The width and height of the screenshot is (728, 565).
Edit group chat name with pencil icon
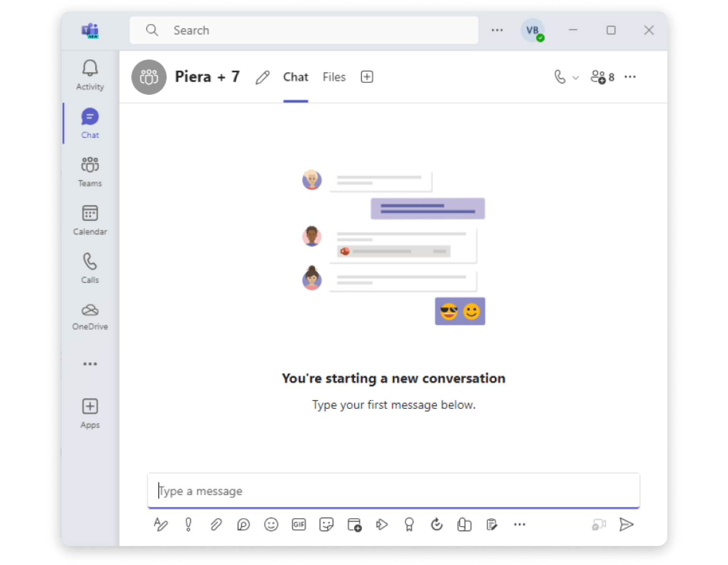tap(262, 77)
